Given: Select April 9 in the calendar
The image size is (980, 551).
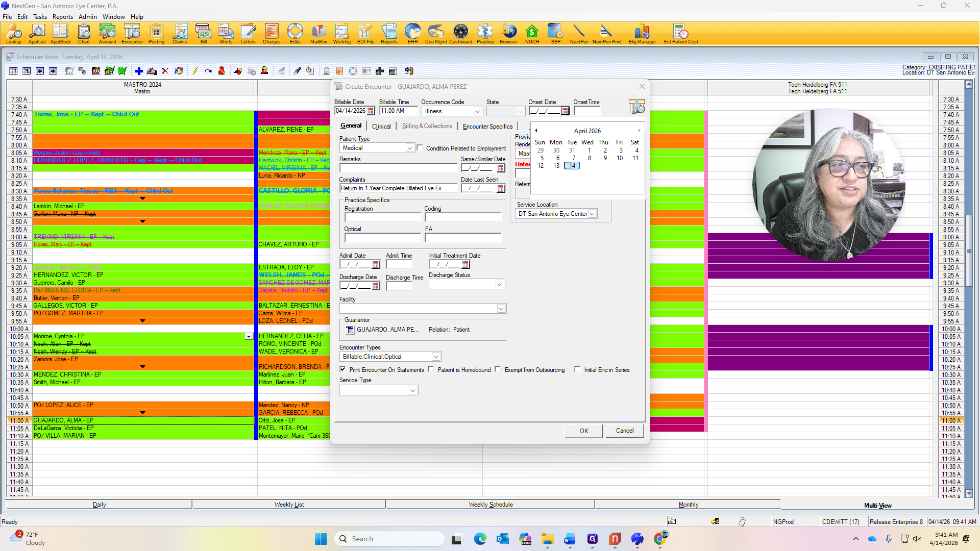Looking at the screenshot, I should coord(605,158).
